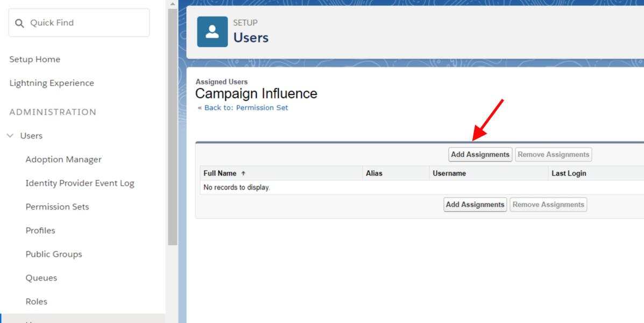644x323 pixels.
Task: Select Roles in the sidebar
Action: [36, 301]
